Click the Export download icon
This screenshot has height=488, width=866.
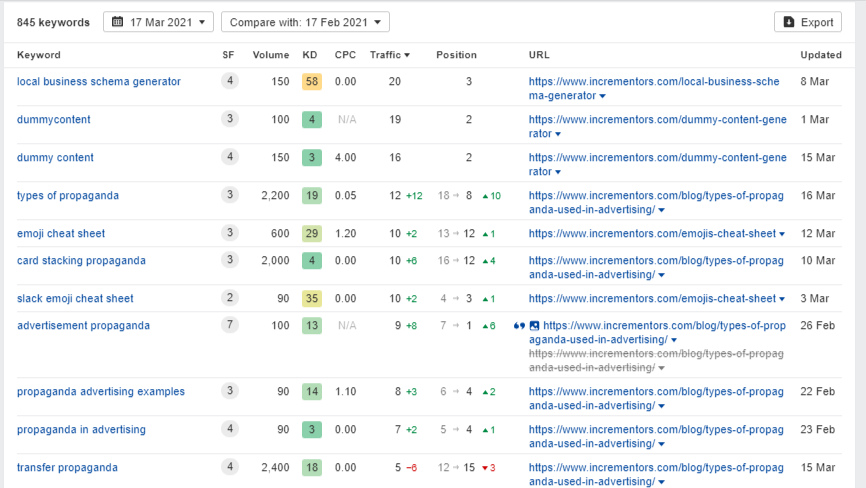coord(789,22)
